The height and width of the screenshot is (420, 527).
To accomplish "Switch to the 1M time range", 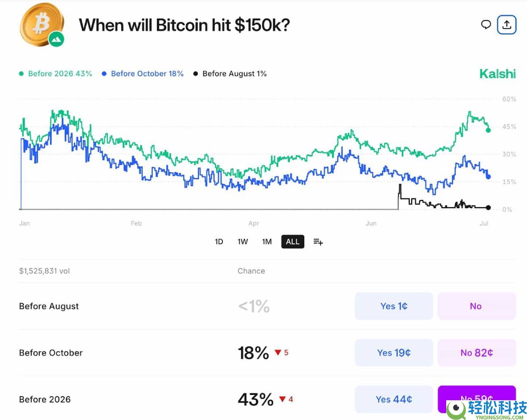I will 267,242.
